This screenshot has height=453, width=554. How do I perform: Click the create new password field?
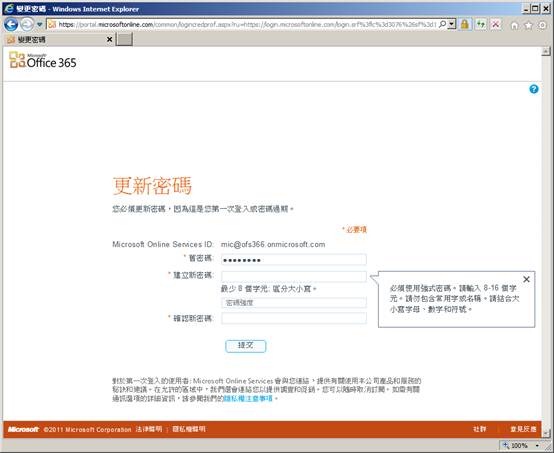pyautogui.click(x=294, y=276)
